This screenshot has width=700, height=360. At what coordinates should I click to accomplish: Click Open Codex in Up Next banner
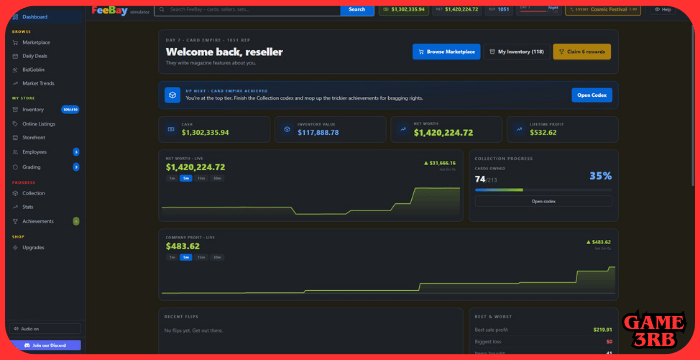pyautogui.click(x=592, y=95)
